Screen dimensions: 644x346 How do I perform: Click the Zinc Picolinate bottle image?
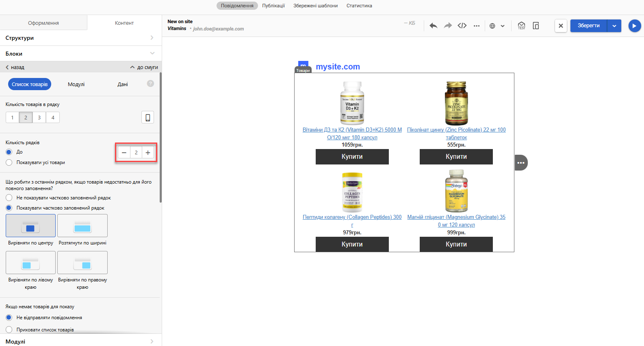point(456,103)
